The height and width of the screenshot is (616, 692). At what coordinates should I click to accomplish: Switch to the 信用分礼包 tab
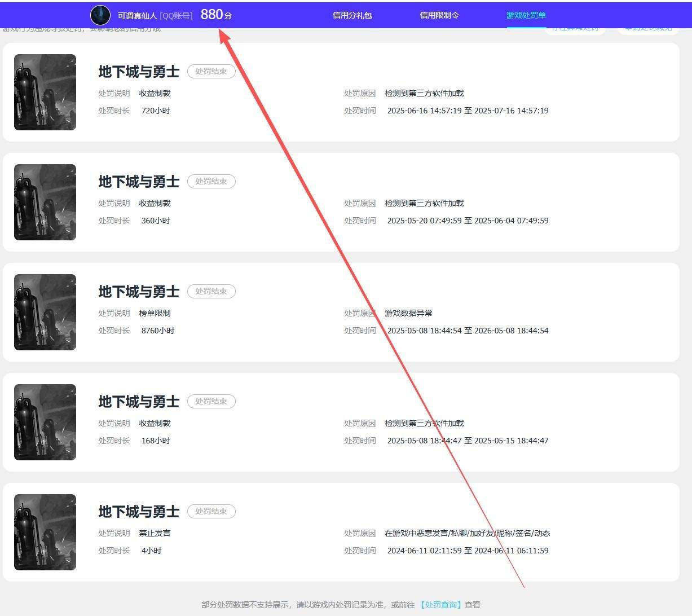point(352,15)
